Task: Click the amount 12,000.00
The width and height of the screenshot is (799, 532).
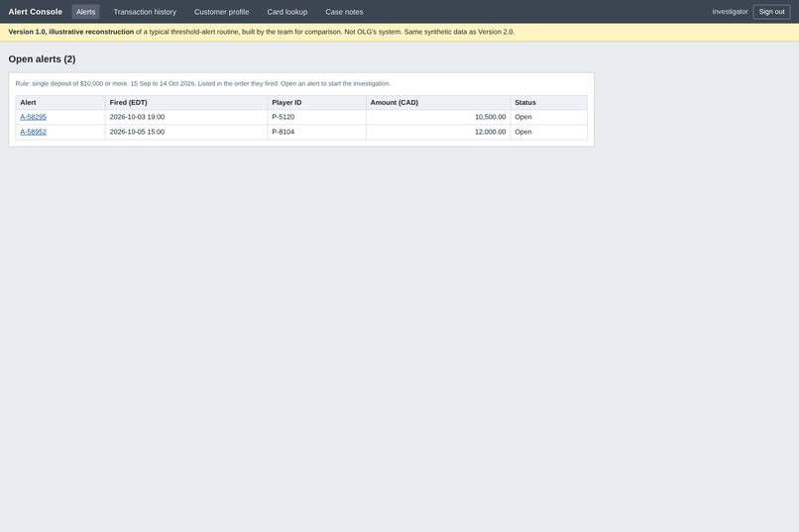Action: (x=490, y=132)
